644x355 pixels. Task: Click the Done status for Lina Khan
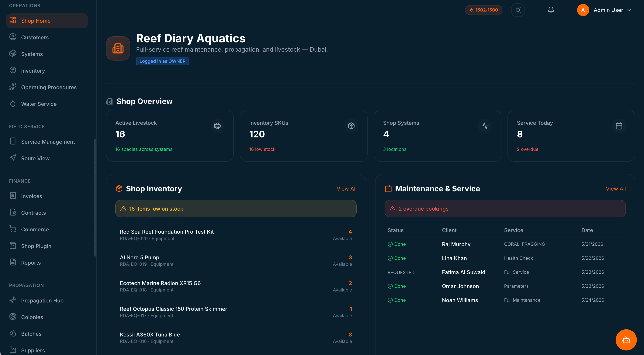396,258
